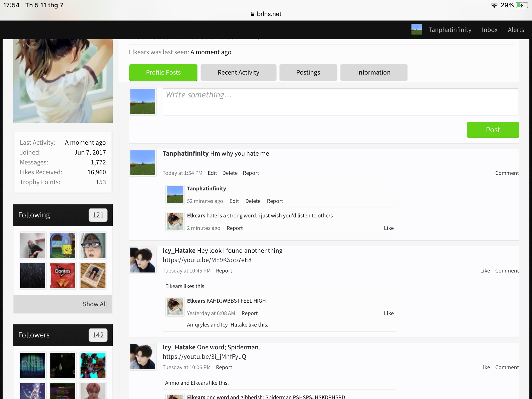Open the Postings tab

(x=308, y=72)
